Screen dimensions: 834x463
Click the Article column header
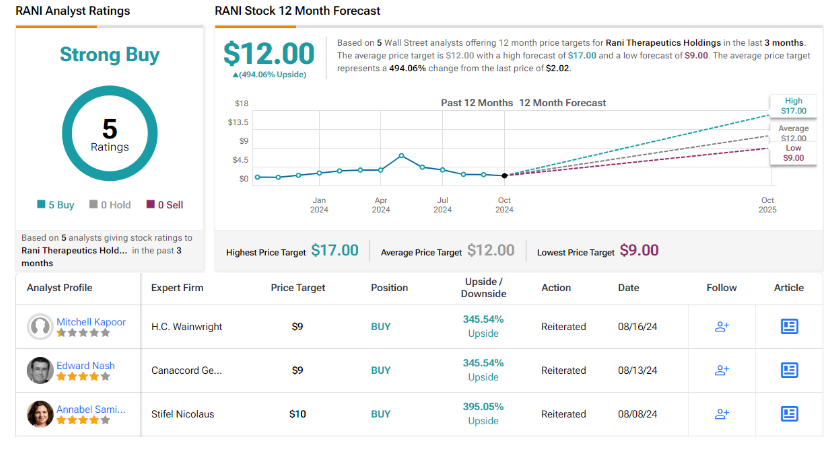789,287
